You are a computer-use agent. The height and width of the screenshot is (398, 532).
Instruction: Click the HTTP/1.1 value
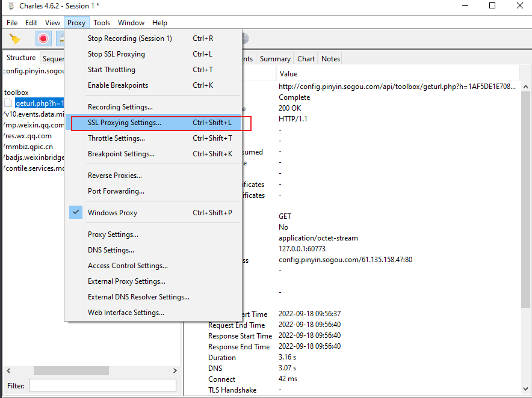[x=293, y=119]
